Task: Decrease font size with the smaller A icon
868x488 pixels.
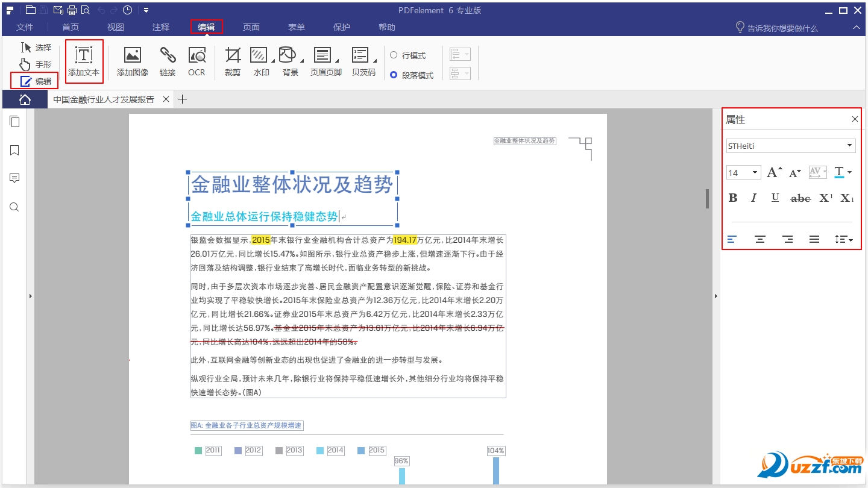Action: tap(795, 173)
